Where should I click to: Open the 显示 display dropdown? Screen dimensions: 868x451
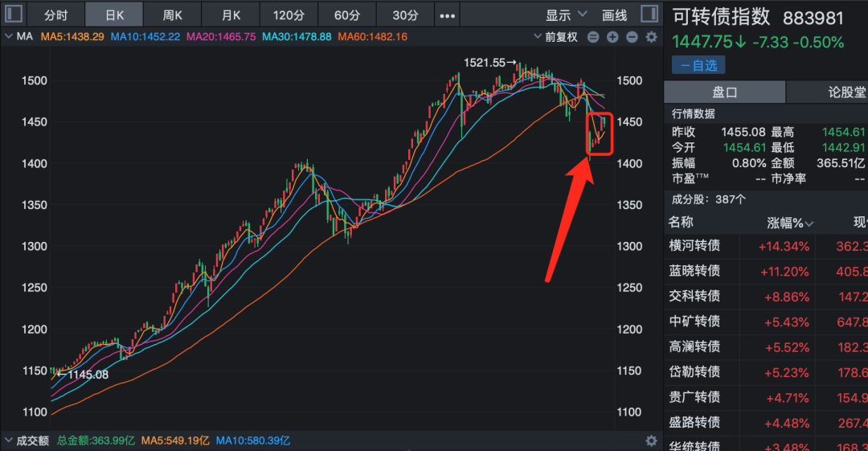pos(566,15)
